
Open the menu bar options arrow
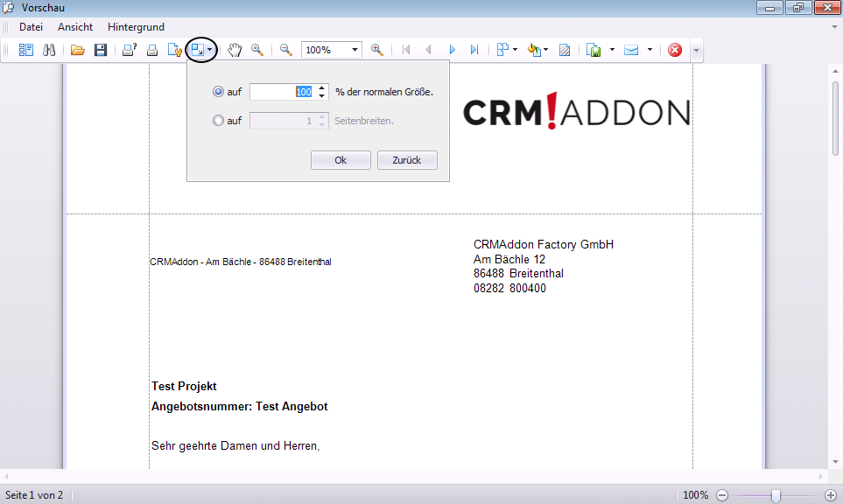[x=834, y=27]
